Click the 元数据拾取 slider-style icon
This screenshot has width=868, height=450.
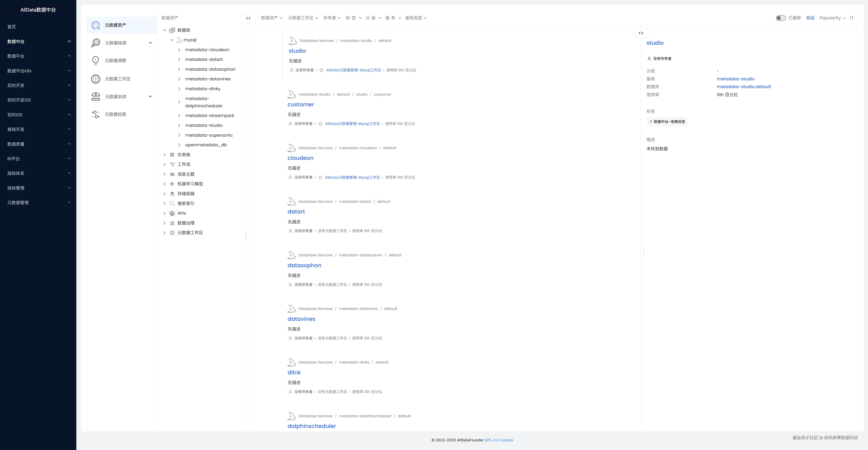(x=96, y=114)
